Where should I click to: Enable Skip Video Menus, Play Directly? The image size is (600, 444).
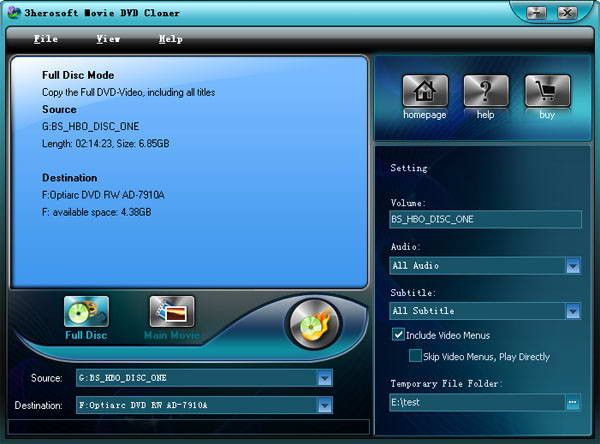pyautogui.click(x=415, y=356)
